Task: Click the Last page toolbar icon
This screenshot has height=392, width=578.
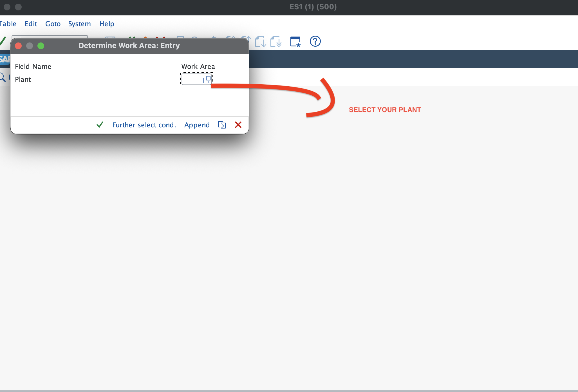Action: point(276,42)
